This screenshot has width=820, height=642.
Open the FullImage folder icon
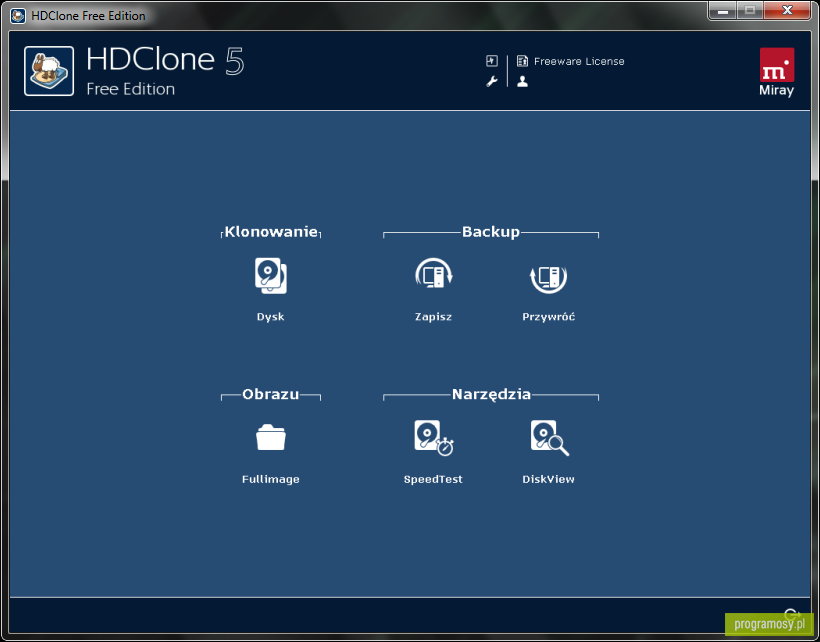(270, 437)
